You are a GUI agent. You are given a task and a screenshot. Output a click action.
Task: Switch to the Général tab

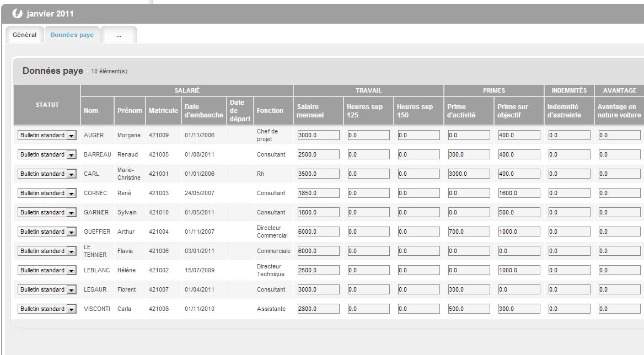pyautogui.click(x=24, y=34)
